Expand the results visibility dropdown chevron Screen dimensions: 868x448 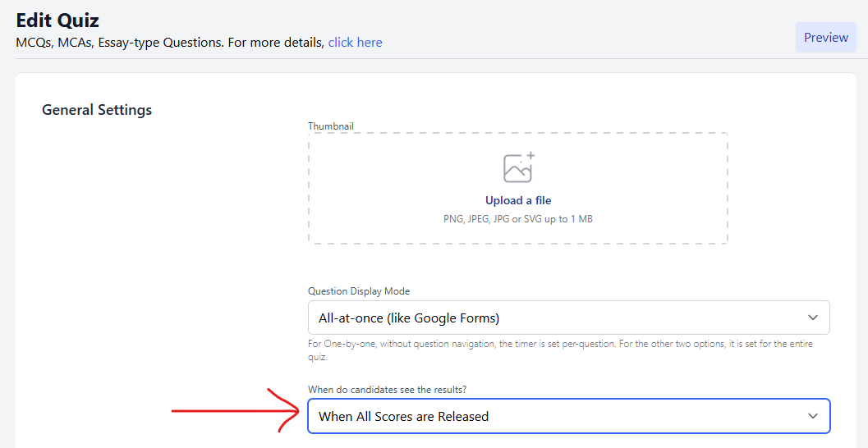coord(813,416)
